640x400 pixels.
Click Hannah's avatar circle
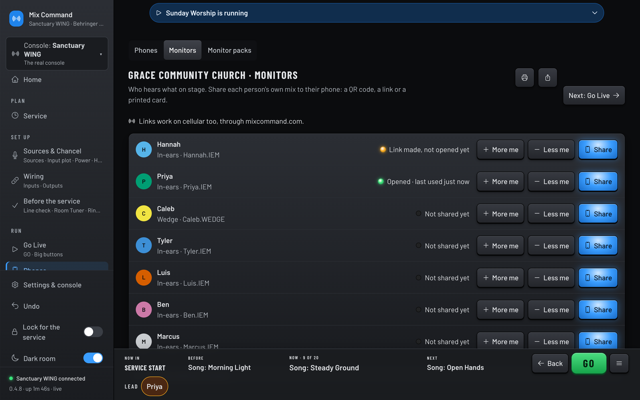(144, 149)
